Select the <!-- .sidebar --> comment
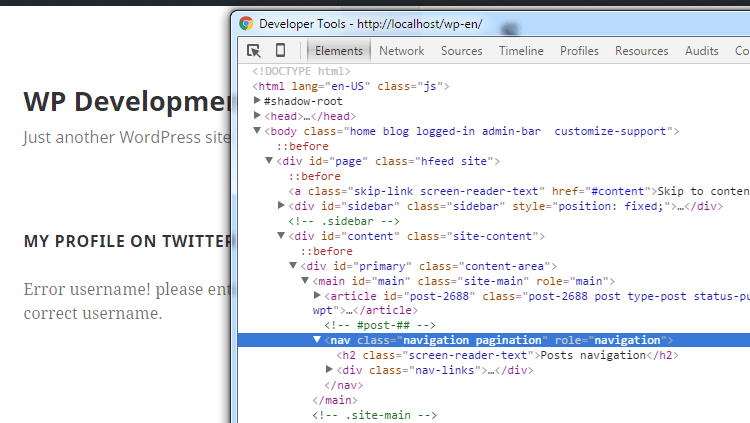This screenshot has width=750, height=423. click(344, 221)
